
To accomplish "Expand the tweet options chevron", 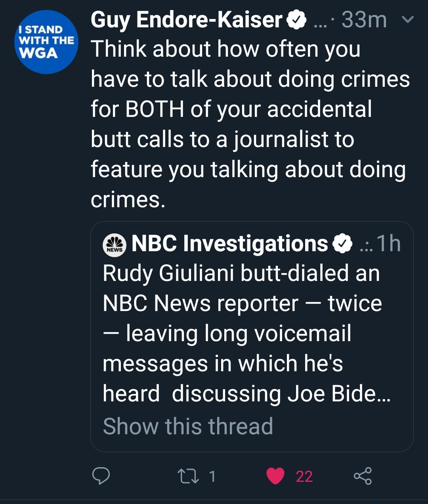I will (x=408, y=19).
